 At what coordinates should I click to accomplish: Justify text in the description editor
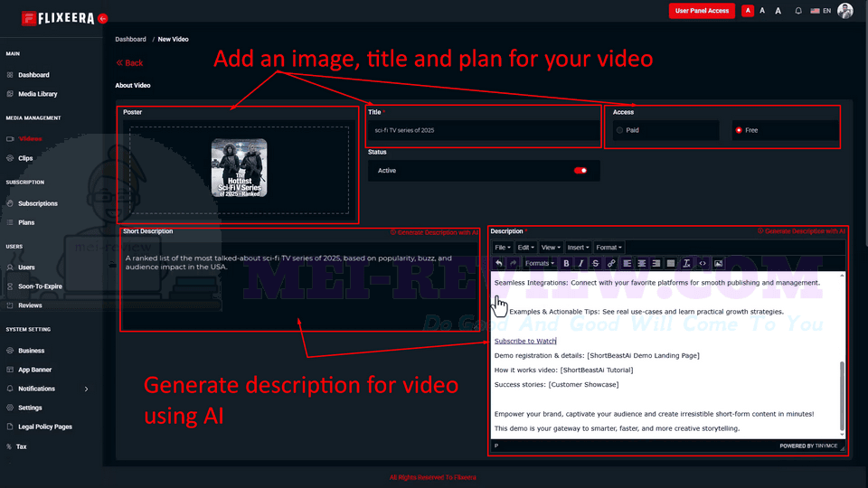(x=670, y=263)
